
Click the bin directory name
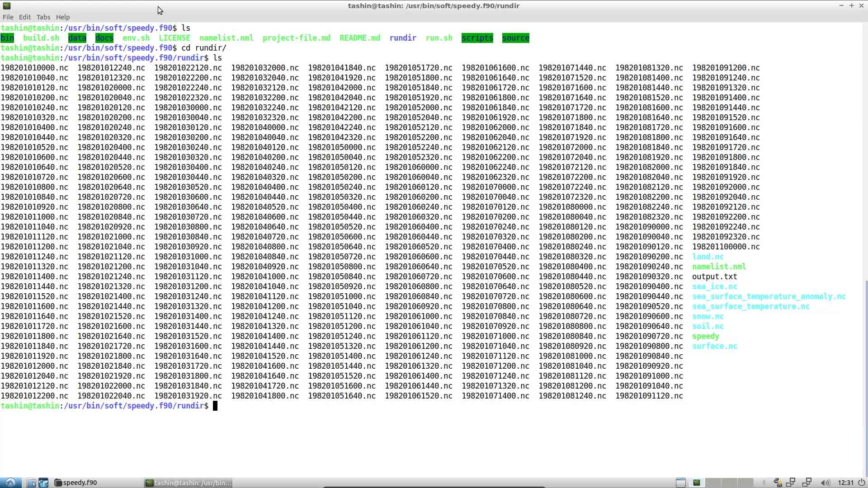pyautogui.click(x=7, y=38)
